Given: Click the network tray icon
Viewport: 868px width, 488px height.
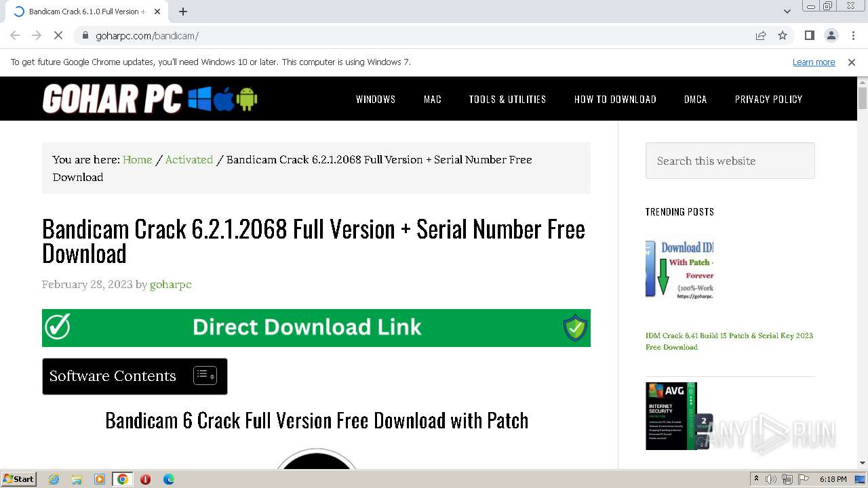Looking at the screenshot, I should (x=787, y=479).
